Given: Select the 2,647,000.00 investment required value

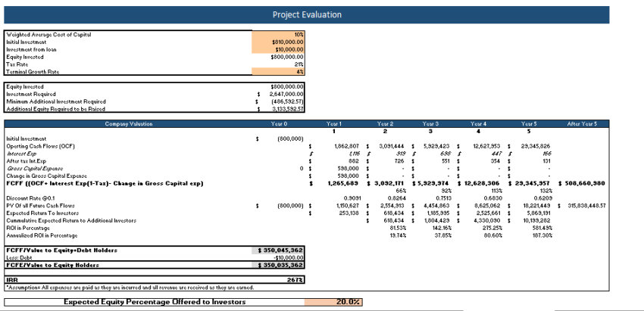Looking at the screenshot, I should click(x=286, y=94).
